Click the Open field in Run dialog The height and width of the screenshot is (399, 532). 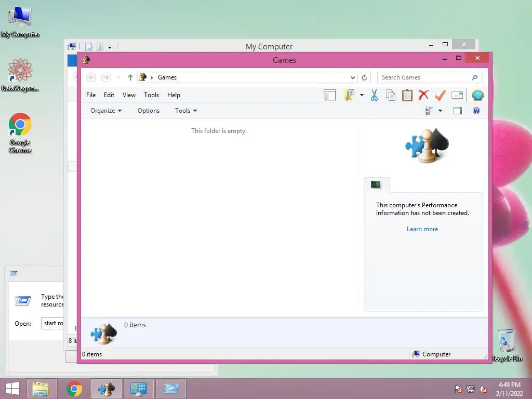pyautogui.click(x=52, y=323)
